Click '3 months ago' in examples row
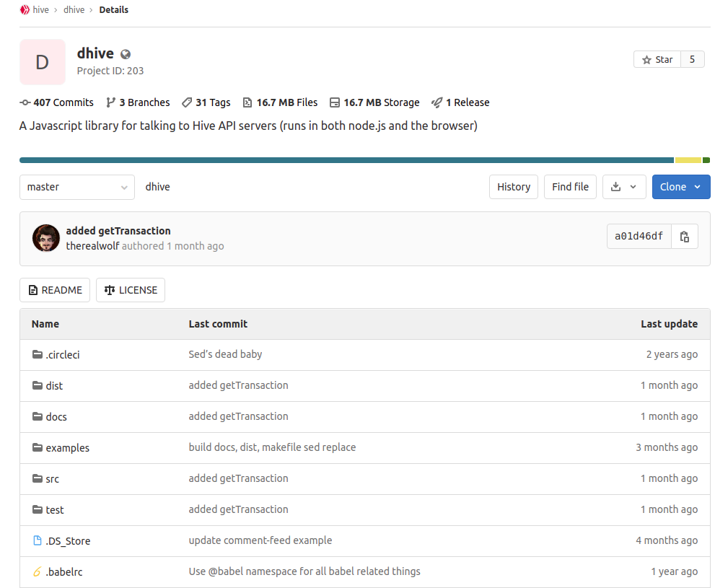 667,447
